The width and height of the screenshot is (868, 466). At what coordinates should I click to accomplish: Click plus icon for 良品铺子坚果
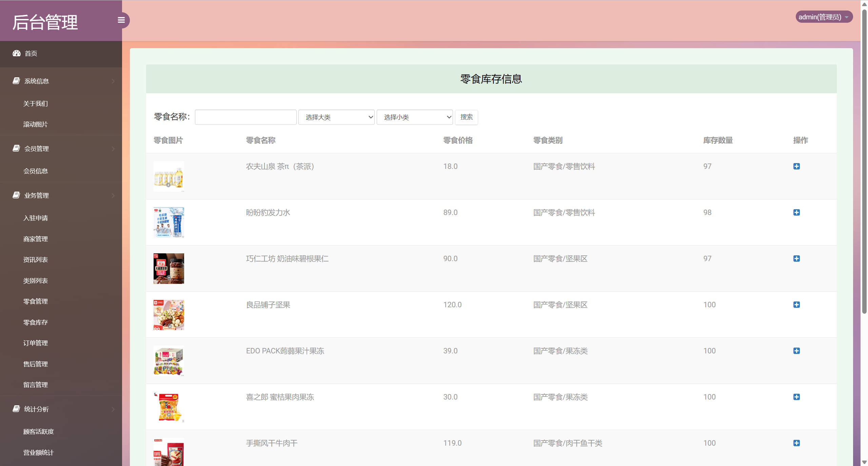(x=796, y=305)
